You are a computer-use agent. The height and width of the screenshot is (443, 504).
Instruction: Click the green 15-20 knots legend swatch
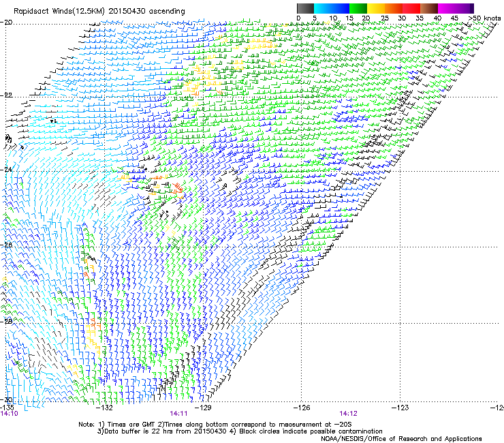pyautogui.click(x=358, y=8)
